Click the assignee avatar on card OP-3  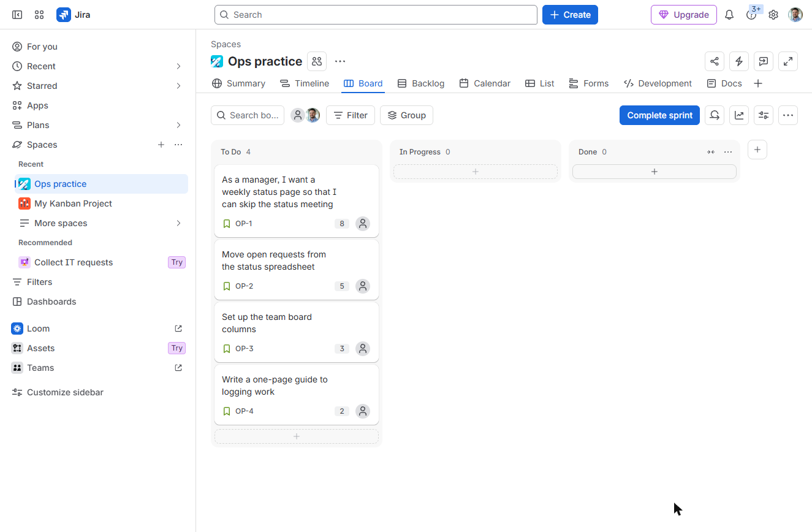[363, 349]
